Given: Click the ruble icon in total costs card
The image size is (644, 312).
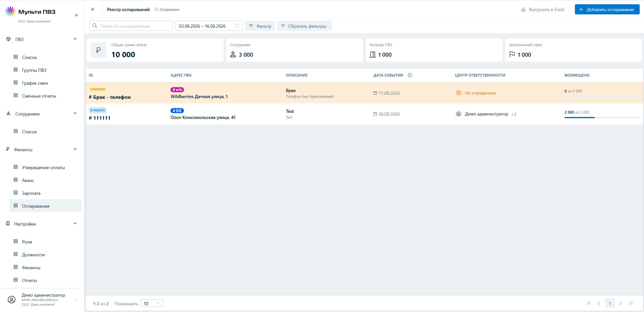Looking at the screenshot, I should (x=98, y=50).
